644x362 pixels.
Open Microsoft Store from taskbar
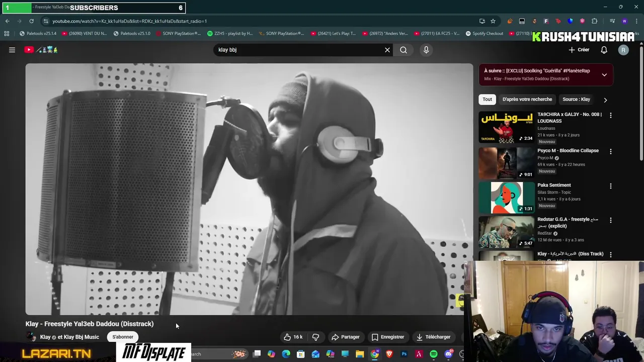300,354
